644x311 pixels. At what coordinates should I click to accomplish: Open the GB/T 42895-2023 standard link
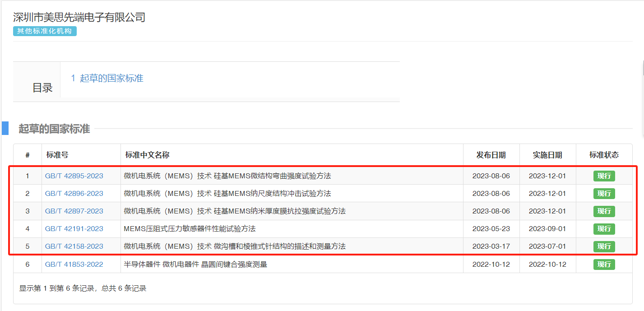(x=74, y=176)
